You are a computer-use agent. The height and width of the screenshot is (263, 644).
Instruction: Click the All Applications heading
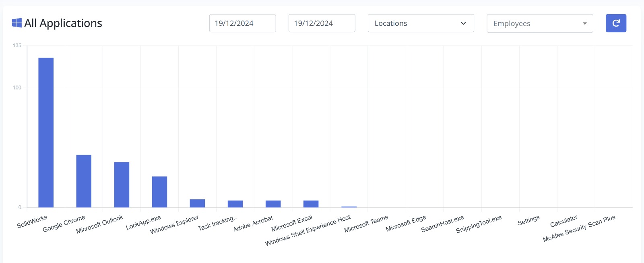(63, 23)
